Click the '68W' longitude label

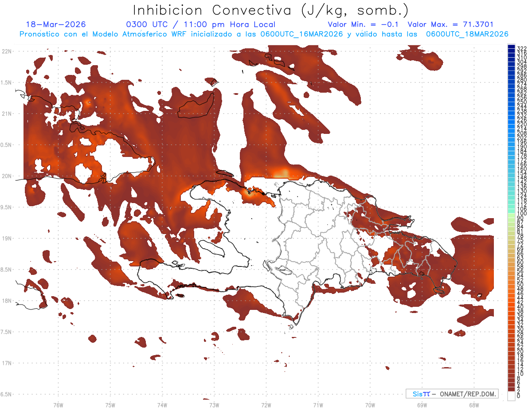474,405
